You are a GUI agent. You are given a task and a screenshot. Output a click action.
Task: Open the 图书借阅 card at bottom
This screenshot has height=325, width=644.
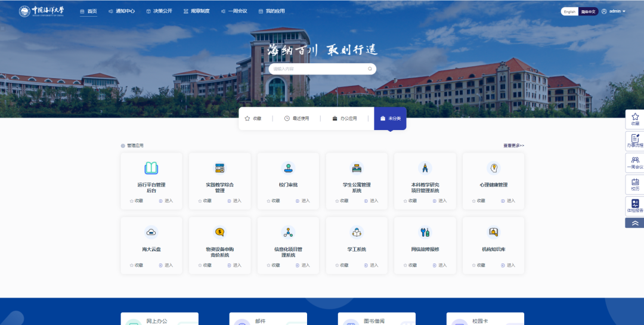[377, 319]
